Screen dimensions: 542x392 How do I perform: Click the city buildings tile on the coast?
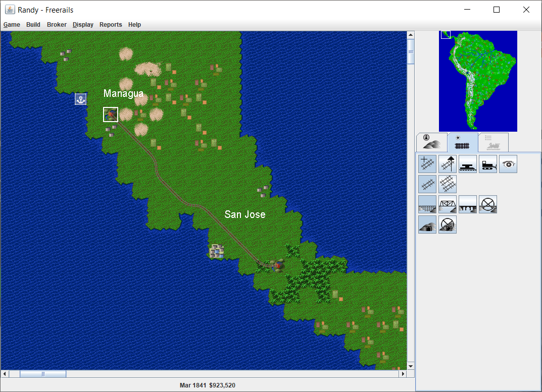click(216, 251)
